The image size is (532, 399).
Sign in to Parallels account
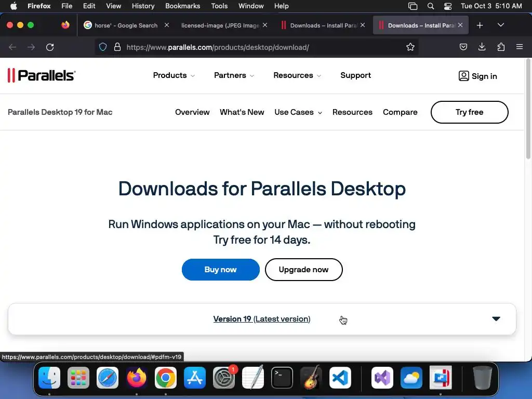pyautogui.click(x=478, y=76)
